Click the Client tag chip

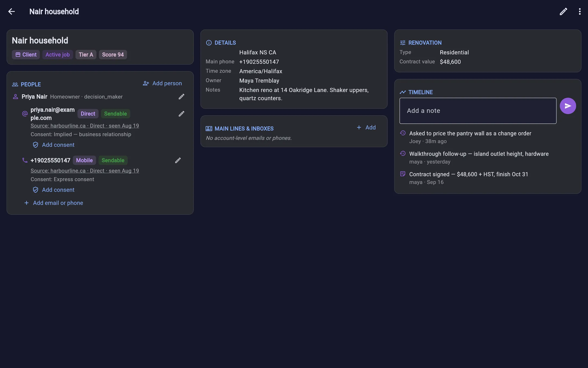point(26,55)
